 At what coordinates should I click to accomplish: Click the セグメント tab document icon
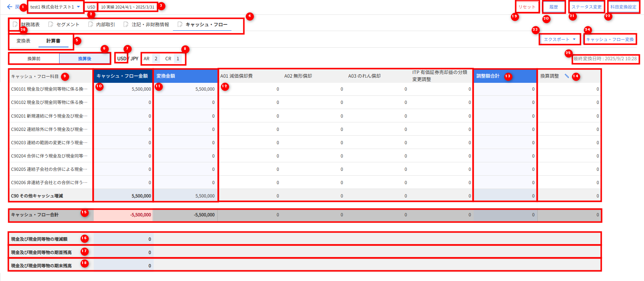[51, 24]
